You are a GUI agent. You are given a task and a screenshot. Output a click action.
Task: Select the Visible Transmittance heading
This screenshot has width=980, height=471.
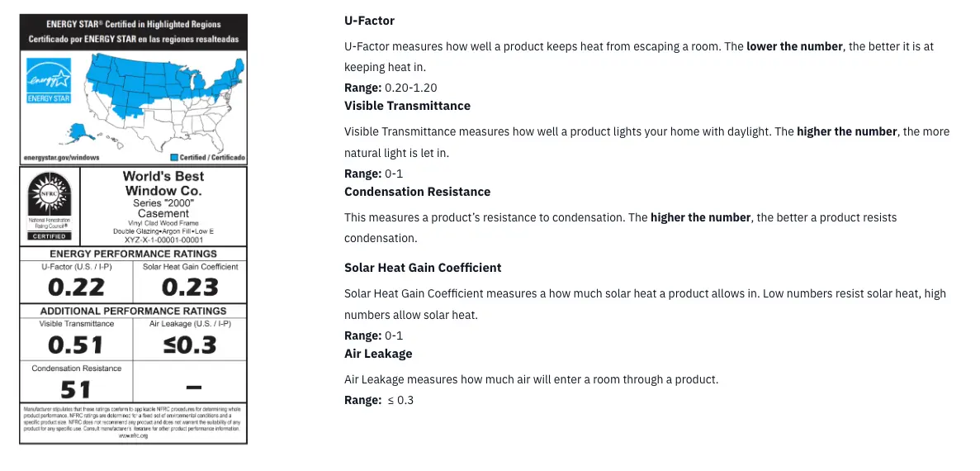[408, 106]
